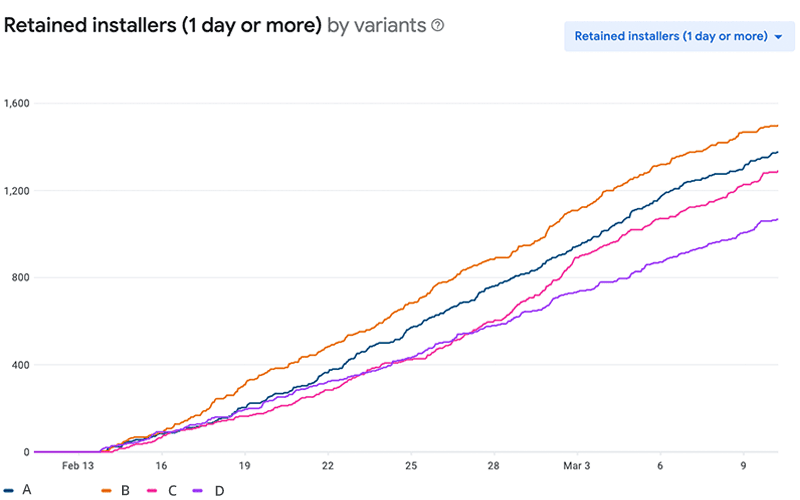Image resolution: width=800 pixels, height=500 pixels.
Task: Click the 400 value on the y-axis
Action: point(21,365)
